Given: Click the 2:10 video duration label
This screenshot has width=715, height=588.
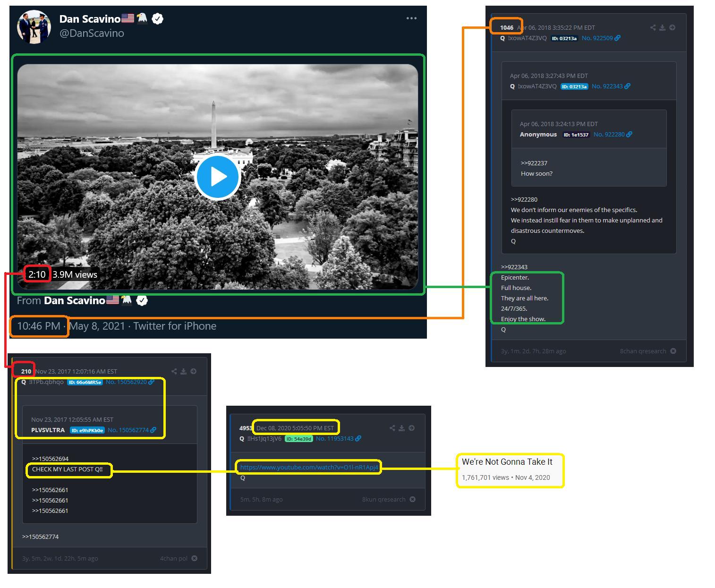Looking at the screenshot, I should coord(37,274).
